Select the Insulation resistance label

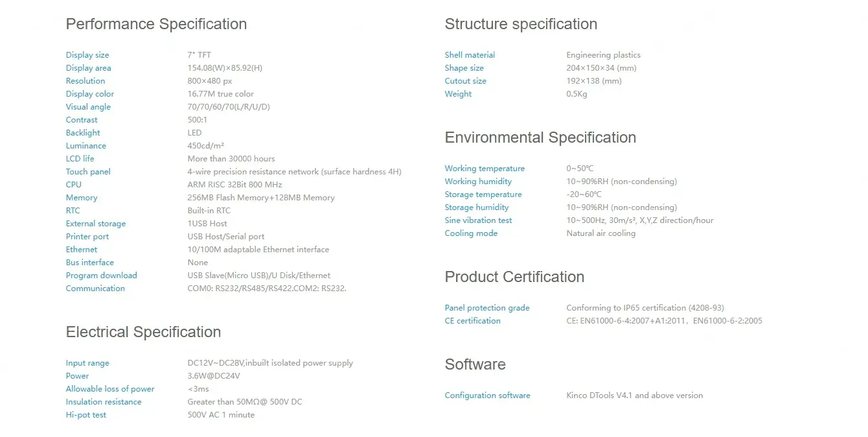pyautogui.click(x=104, y=402)
